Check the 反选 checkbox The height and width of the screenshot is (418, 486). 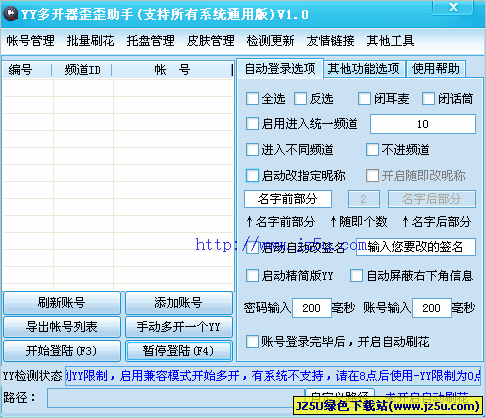(x=300, y=99)
